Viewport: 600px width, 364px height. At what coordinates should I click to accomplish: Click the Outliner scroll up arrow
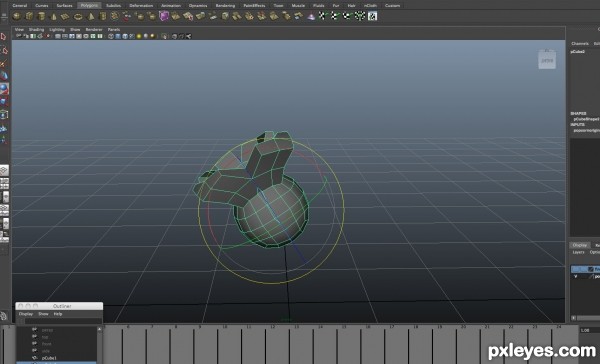point(99,329)
